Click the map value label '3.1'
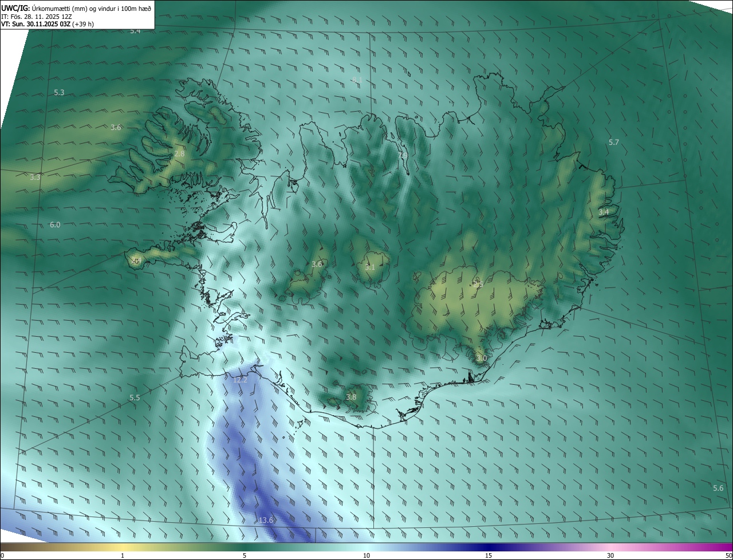Screen dimensions: 733x560 370,267
